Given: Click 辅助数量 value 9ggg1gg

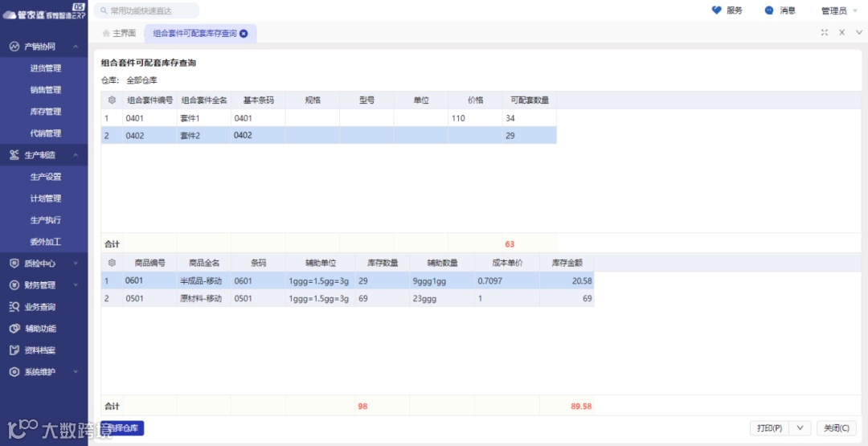Looking at the screenshot, I should 442,280.
